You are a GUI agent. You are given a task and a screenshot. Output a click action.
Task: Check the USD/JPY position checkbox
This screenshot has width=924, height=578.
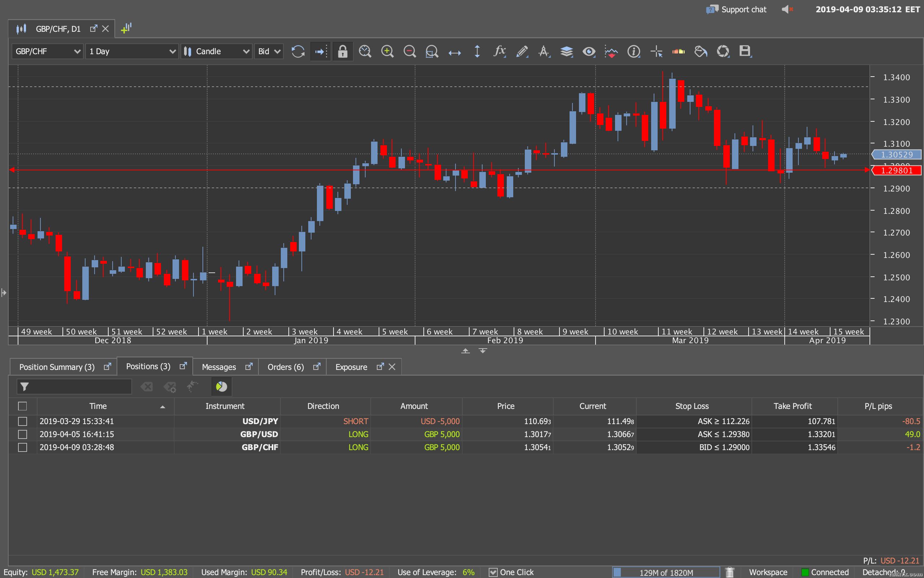[x=22, y=421]
